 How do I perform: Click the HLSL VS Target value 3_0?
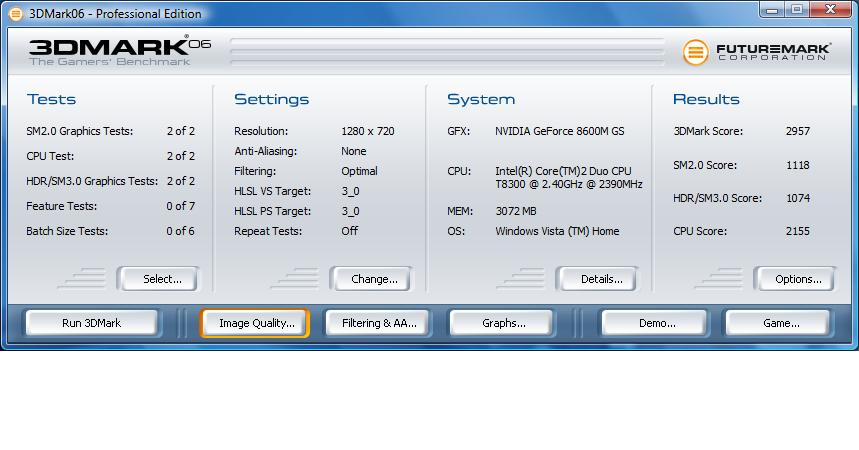pos(350,191)
